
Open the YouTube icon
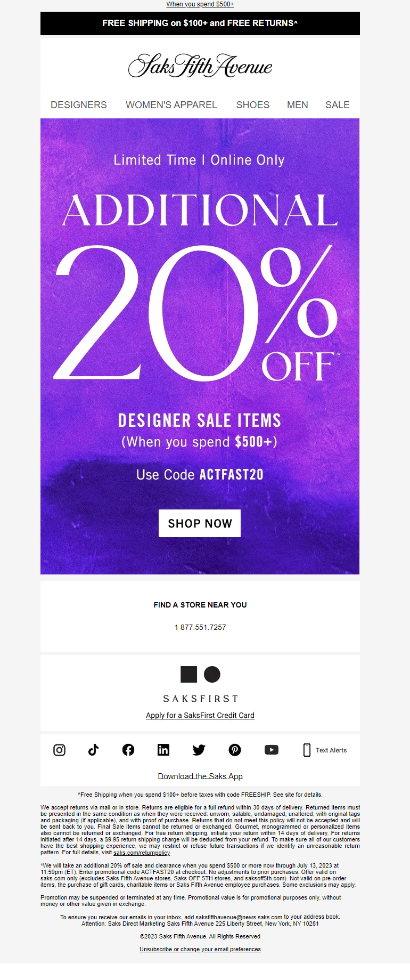click(272, 750)
